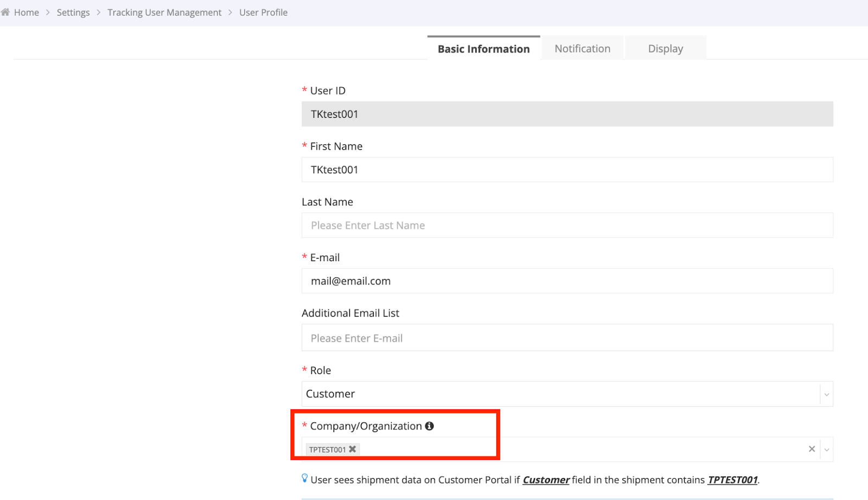868x500 pixels.
Task: Focus the Additional Email List field
Action: coord(567,337)
